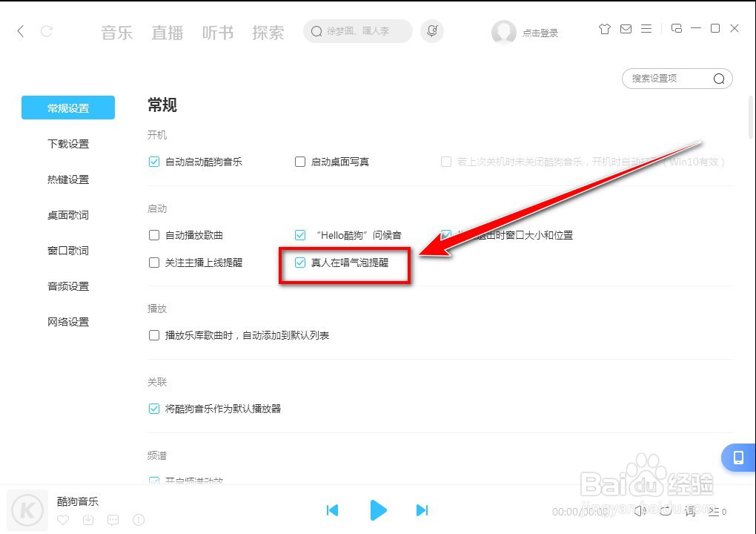Open the more options circle icon
The height and width of the screenshot is (534, 756).
tap(139, 520)
